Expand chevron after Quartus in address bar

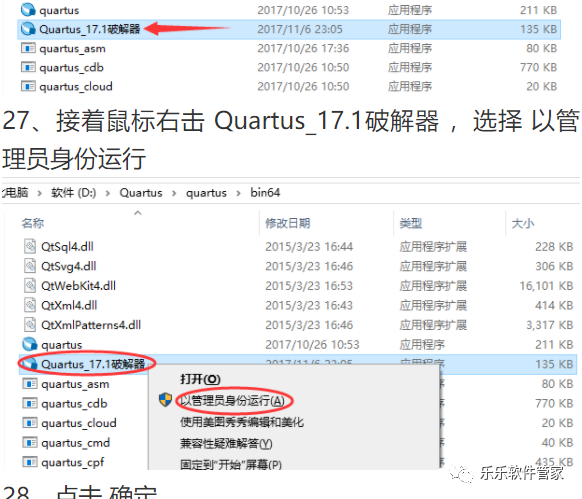click(x=174, y=193)
